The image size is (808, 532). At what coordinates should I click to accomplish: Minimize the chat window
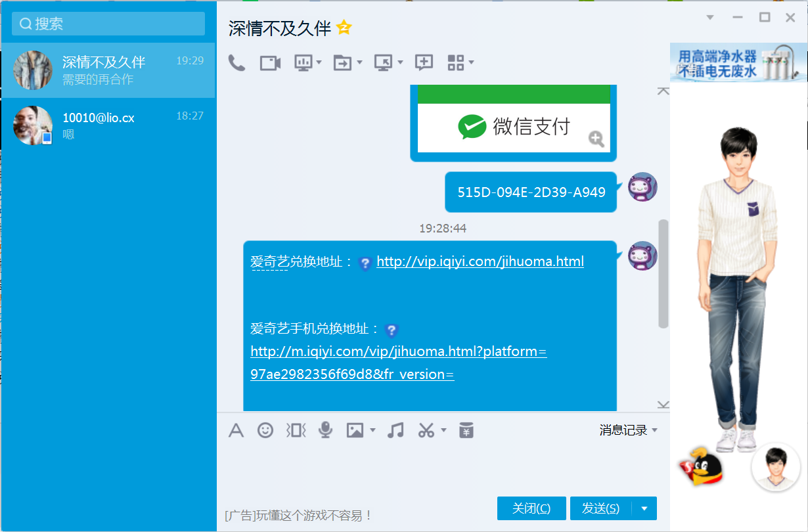(x=738, y=18)
